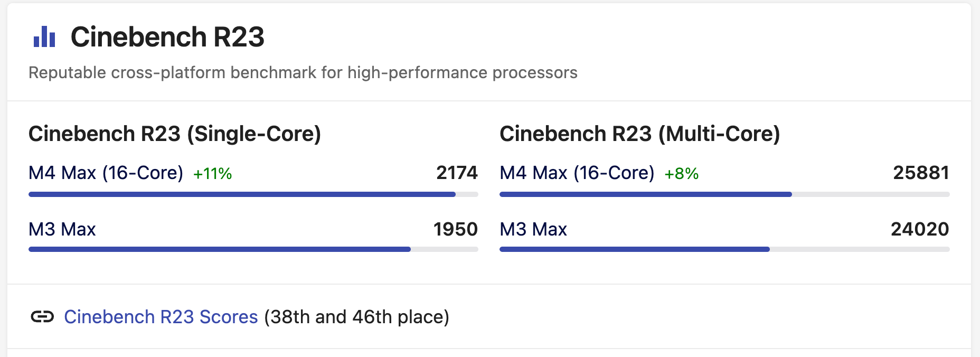This screenshot has height=357, width=980.
Task: Click the M4 Max Single-Core progress bar
Action: tap(242, 194)
